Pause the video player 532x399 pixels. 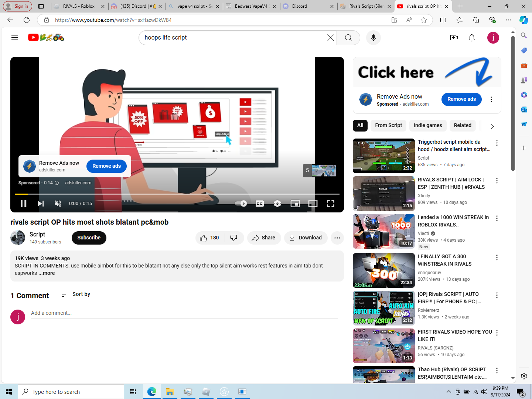pos(23,204)
